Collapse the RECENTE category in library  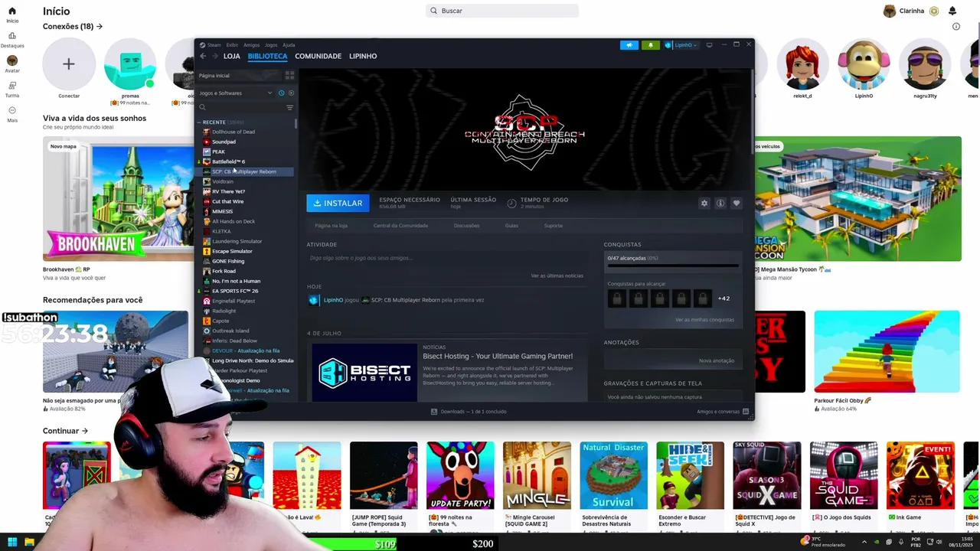(x=200, y=122)
